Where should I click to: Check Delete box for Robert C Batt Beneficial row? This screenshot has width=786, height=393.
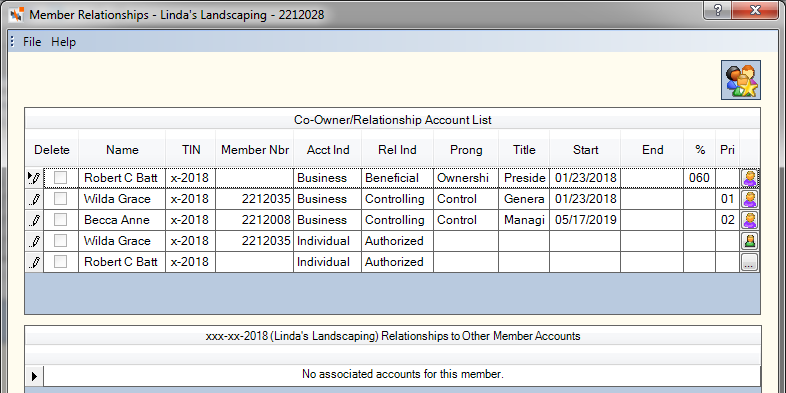point(60,177)
